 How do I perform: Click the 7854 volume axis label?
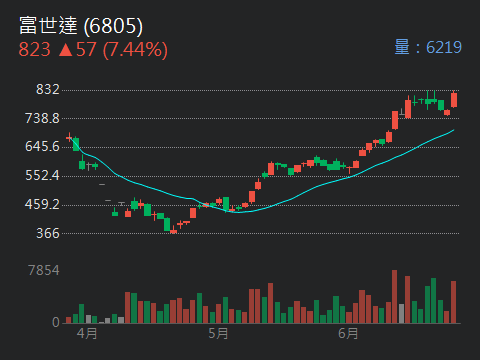(x=44, y=270)
